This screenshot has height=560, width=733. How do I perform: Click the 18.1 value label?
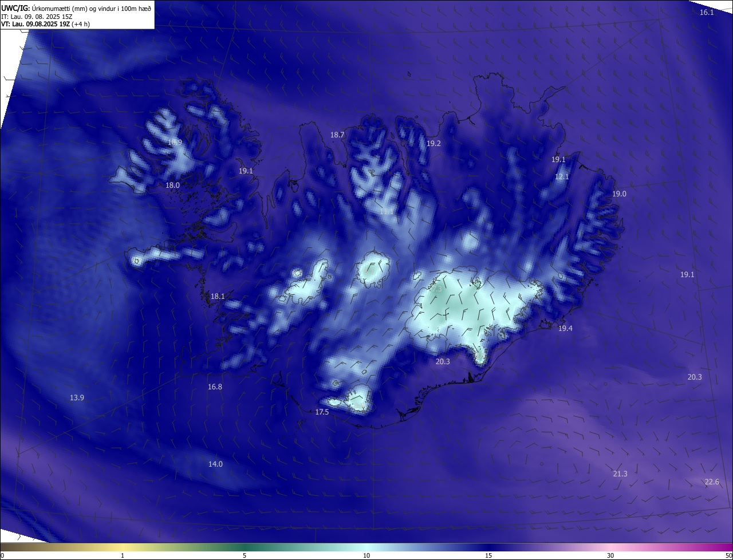click(218, 297)
